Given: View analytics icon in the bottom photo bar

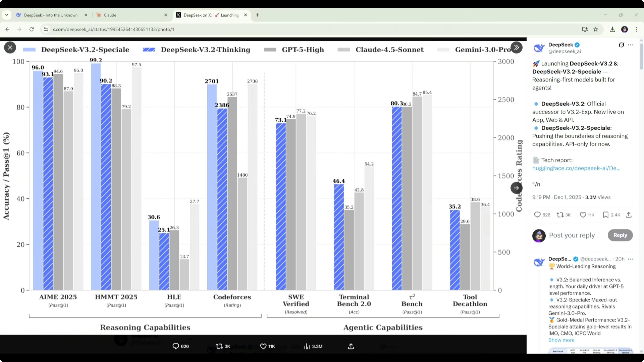Looking at the screenshot, I should tap(307, 346).
